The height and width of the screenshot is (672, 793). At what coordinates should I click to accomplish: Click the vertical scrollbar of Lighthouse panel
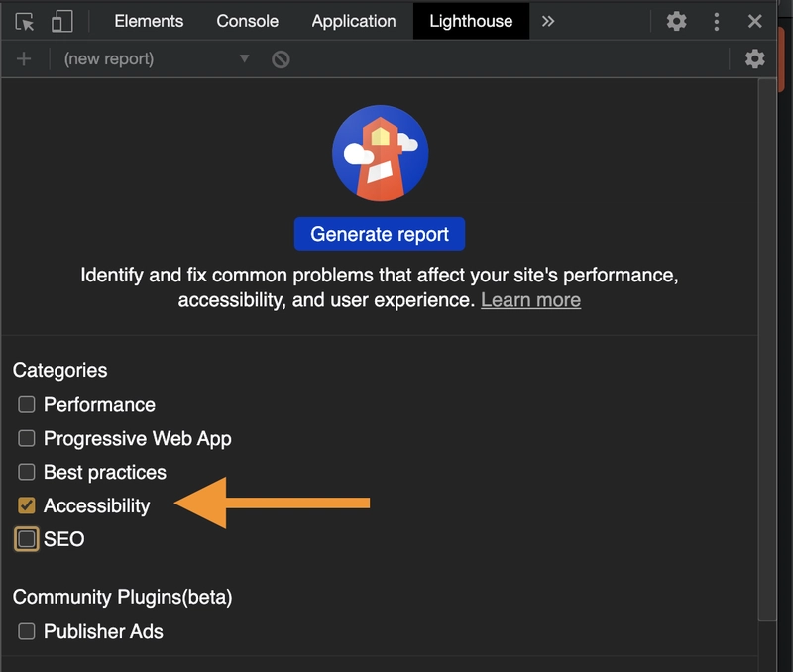click(x=766, y=347)
